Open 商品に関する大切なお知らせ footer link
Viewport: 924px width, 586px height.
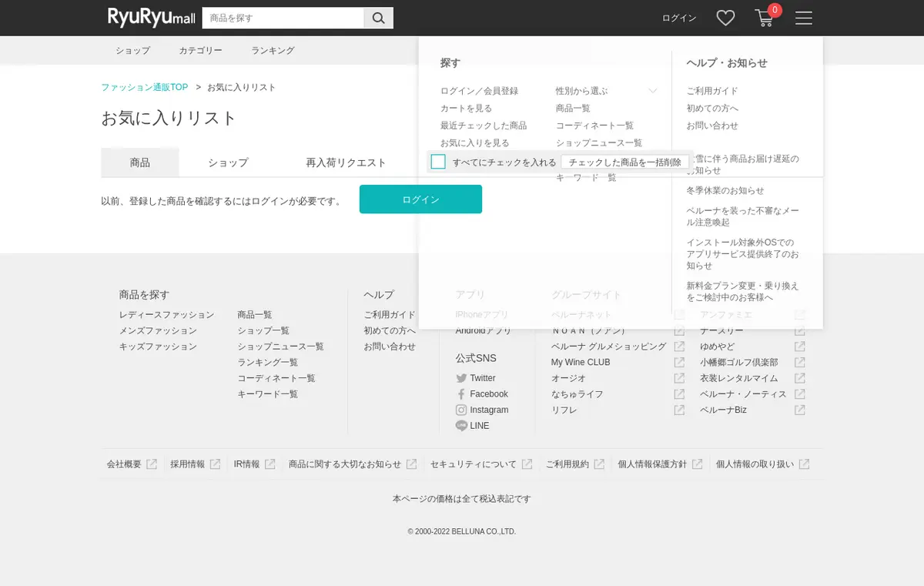(x=345, y=464)
